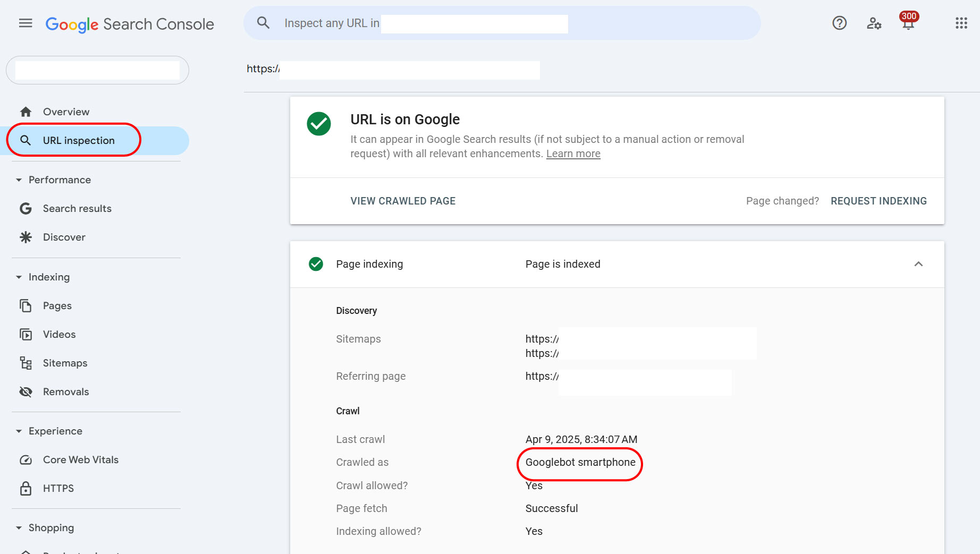This screenshot has width=980, height=554.
Task: Click the Googlebot smartphone value
Action: (x=580, y=463)
